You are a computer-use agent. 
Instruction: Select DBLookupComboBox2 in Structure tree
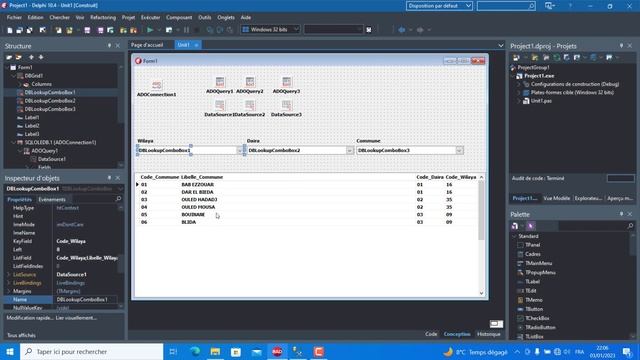point(50,101)
